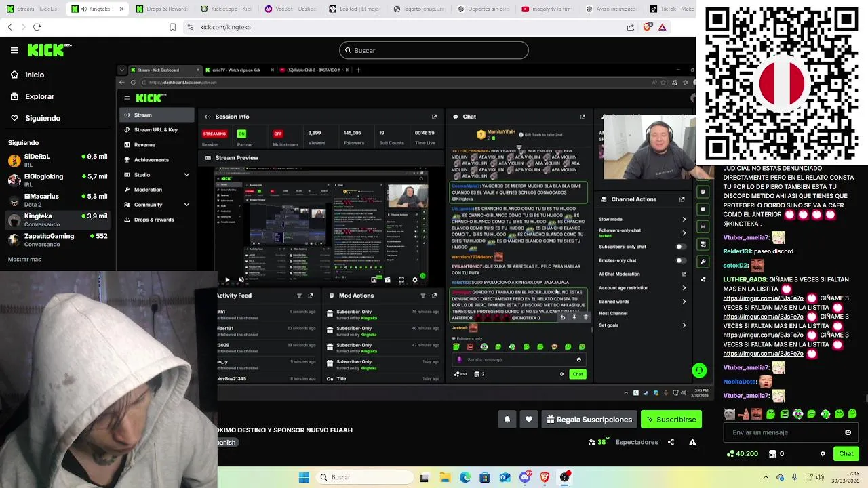Bookmark the current page
The image size is (868, 488).
[x=172, y=27]
